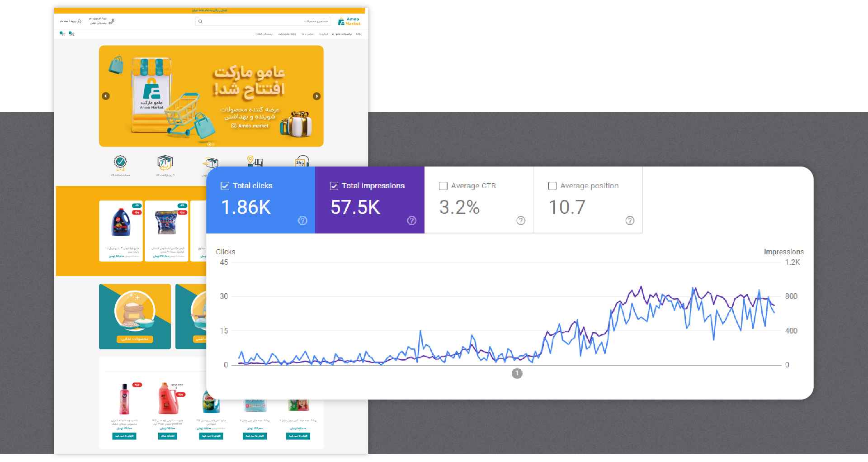The width and height of the screenshot is (868, 462).
Task: Click the annotation marker 1 under chart
Action: click(517, 373)
